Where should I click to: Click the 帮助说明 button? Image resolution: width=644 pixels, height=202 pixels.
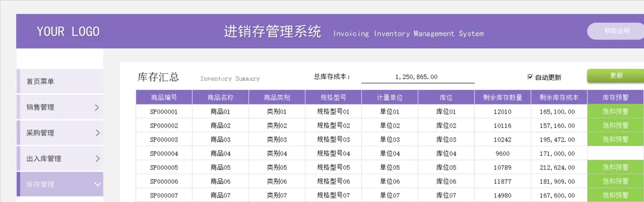(616, 31)
